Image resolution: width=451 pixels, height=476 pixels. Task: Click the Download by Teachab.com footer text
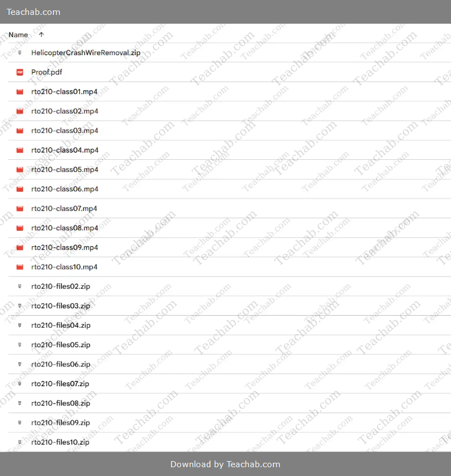[x=225, y=464]
